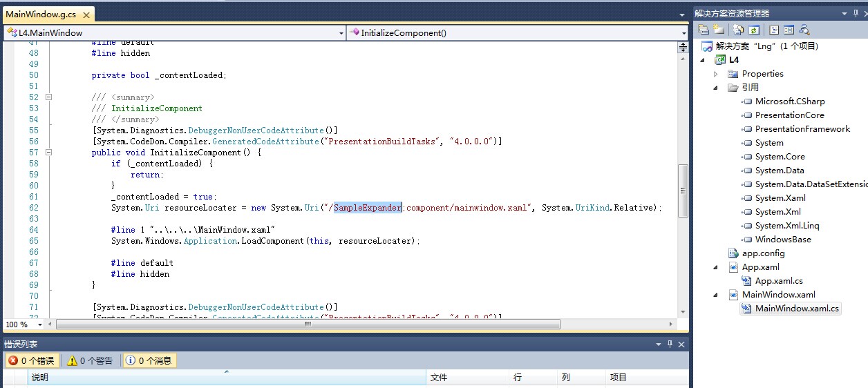Toggle the 0 个消息 messages filter

[149, 360]
